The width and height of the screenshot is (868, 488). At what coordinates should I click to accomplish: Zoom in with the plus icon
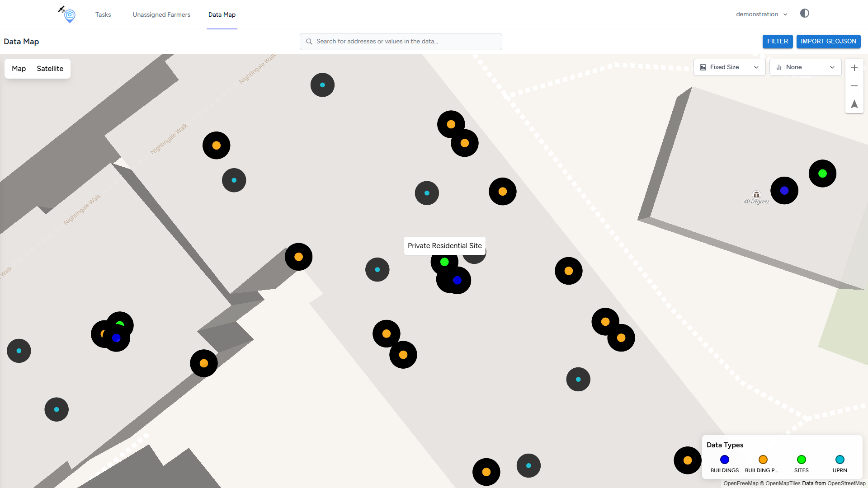[854, 68]
